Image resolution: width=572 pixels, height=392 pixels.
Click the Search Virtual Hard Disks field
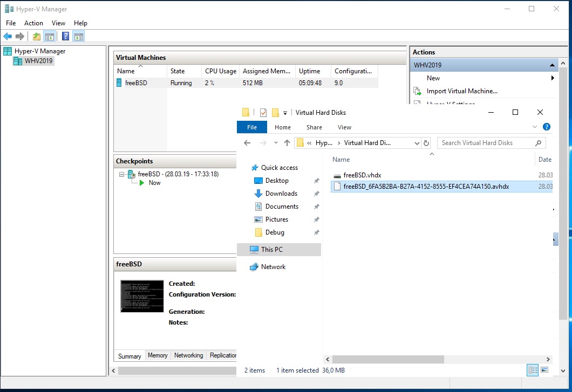492,143
